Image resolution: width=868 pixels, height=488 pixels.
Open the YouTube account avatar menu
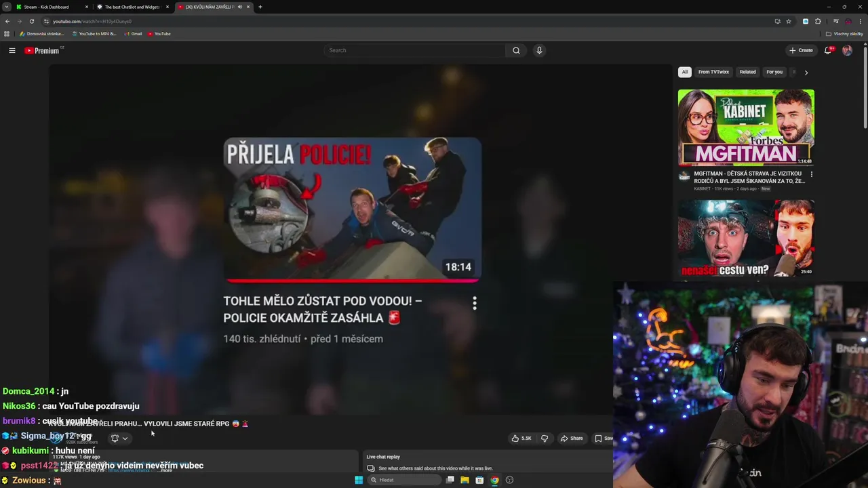click(847, 50)
